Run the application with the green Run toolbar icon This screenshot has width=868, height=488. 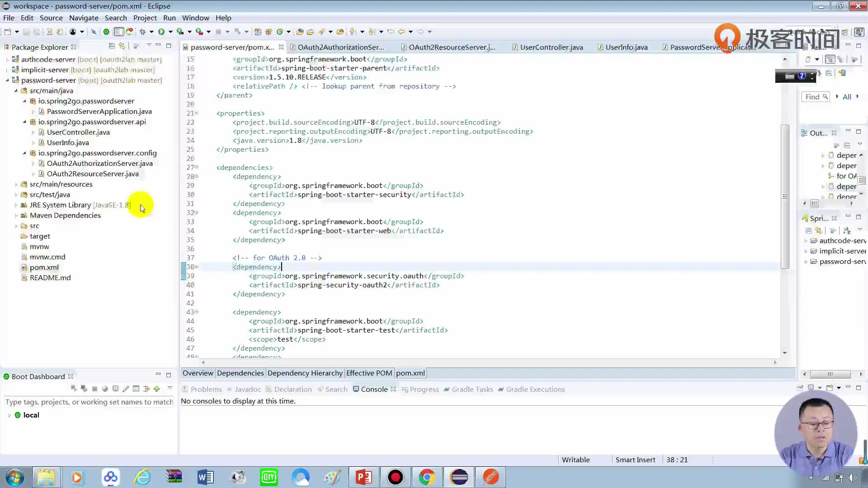point(162,32)
